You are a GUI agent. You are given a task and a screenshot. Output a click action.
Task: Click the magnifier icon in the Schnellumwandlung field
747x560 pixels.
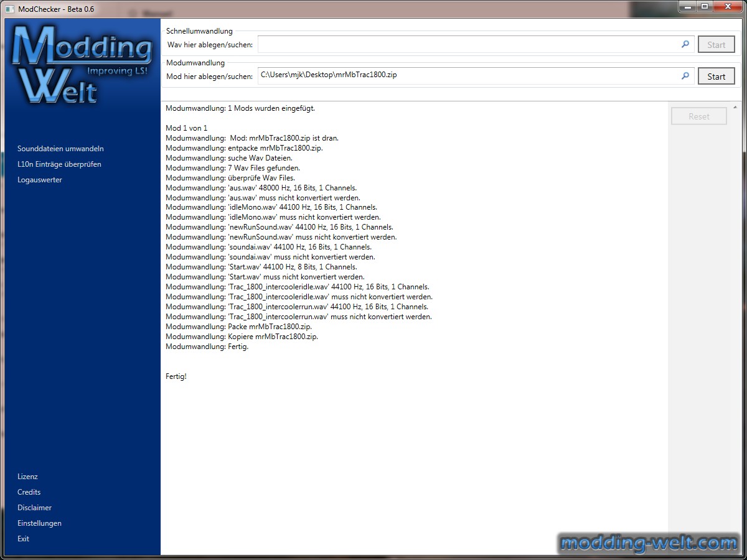pyautogui.click(x=685, y=44)
